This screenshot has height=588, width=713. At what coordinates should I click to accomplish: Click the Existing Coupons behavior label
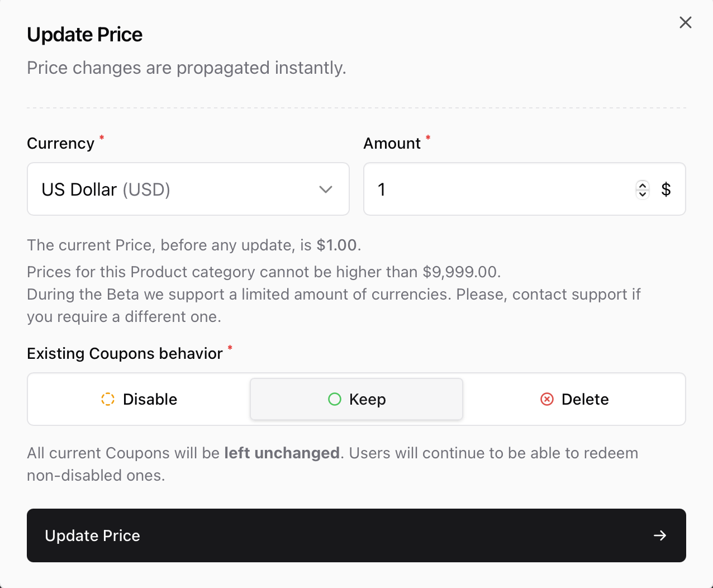pyautogui.click(x=125, y=353)
